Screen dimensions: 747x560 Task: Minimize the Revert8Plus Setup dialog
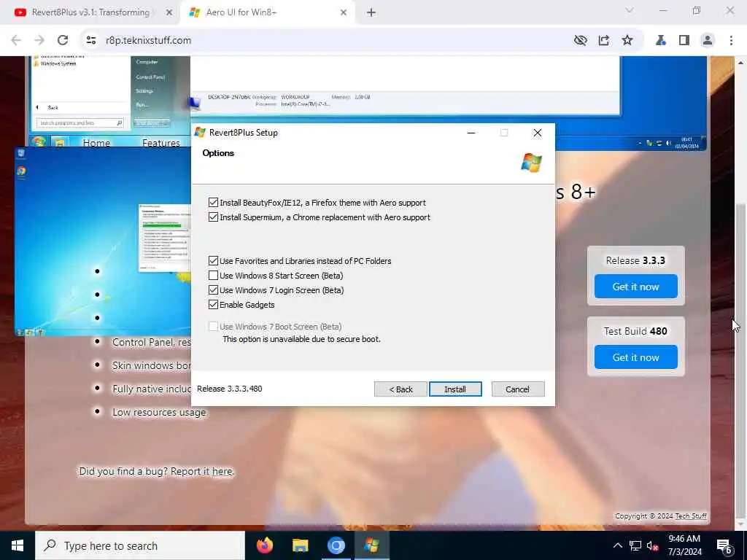pos(471,133)
